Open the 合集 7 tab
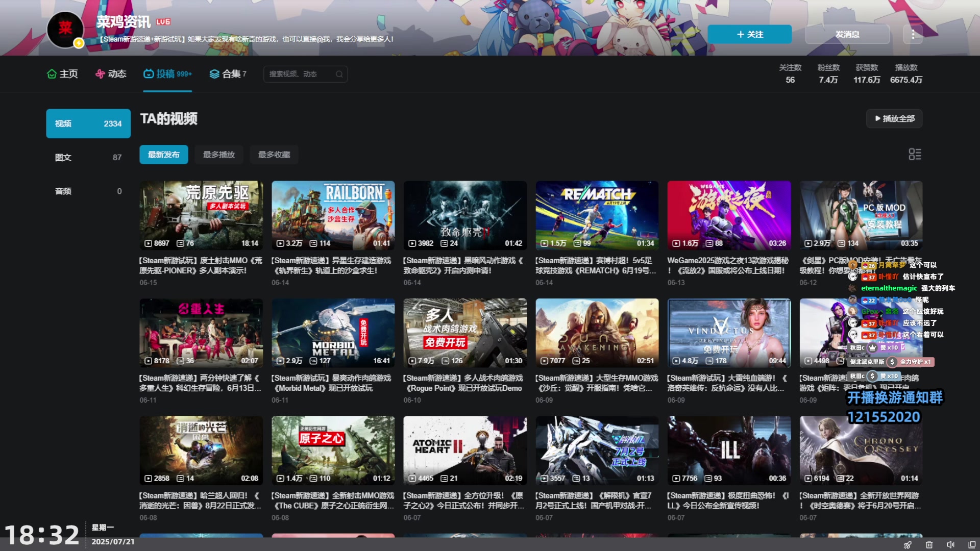 pos(228,74)
